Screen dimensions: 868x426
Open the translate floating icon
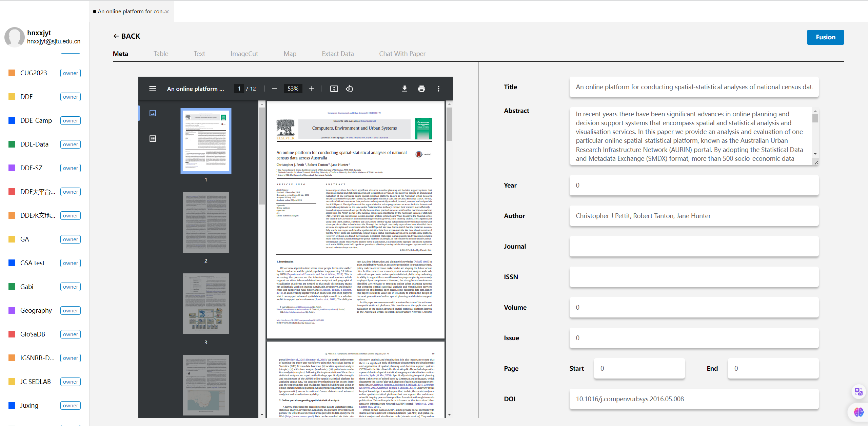[858, 391]
